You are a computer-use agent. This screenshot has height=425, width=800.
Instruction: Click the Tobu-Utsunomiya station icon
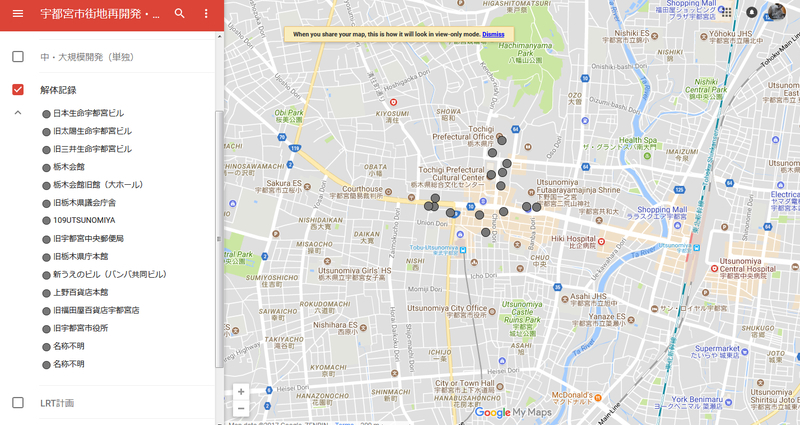462,249
